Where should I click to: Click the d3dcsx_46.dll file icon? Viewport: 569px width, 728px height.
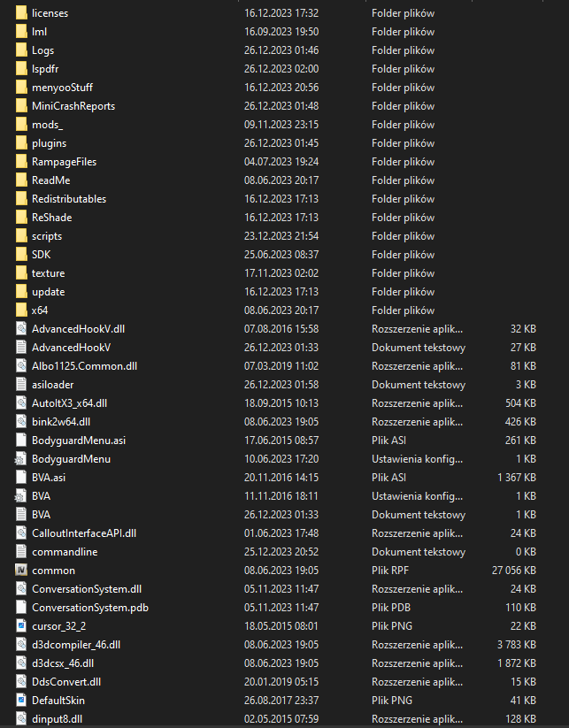(21, 663)
